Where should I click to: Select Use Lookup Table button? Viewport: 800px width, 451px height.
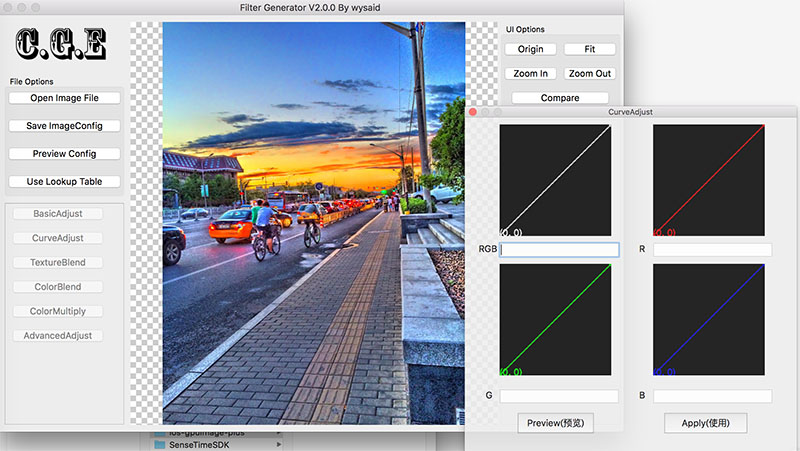coord(64,182)
